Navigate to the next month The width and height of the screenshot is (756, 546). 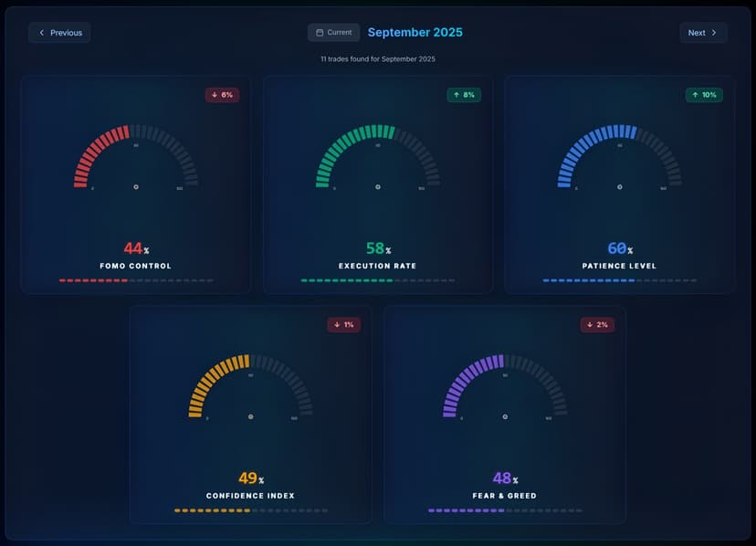703,32
